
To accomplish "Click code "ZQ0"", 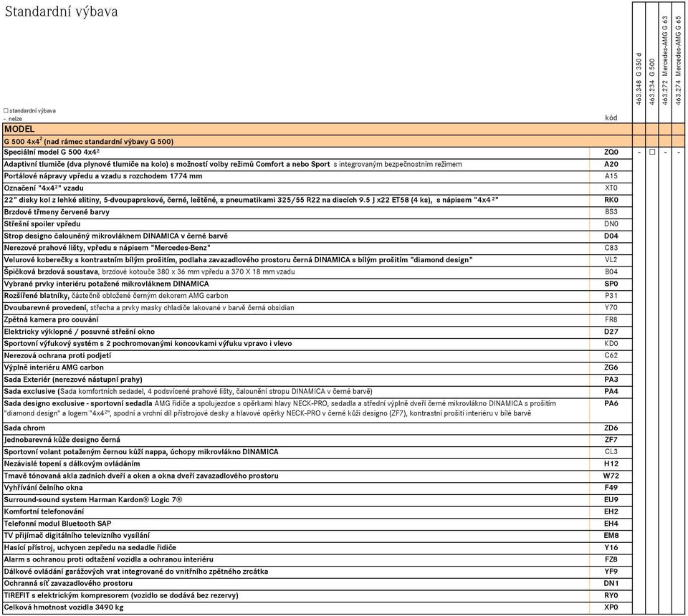I will coord(611,152).
